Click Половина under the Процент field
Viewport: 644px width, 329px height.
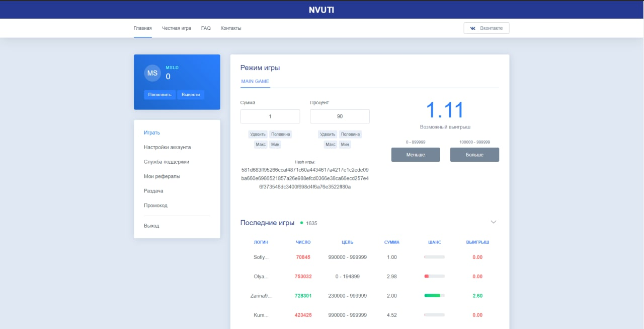(350, 135)
